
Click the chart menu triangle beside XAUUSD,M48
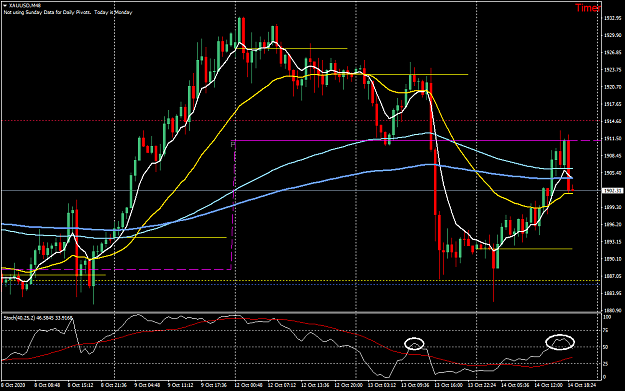5,6
